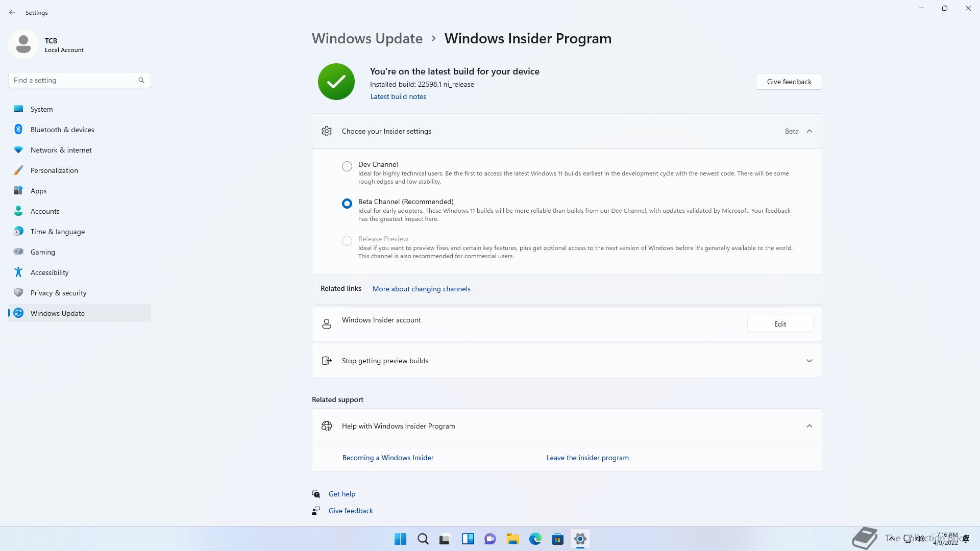Click the gear icon beside Insider settings
This screenshot has width=980, height=551.
coord(327,131)
